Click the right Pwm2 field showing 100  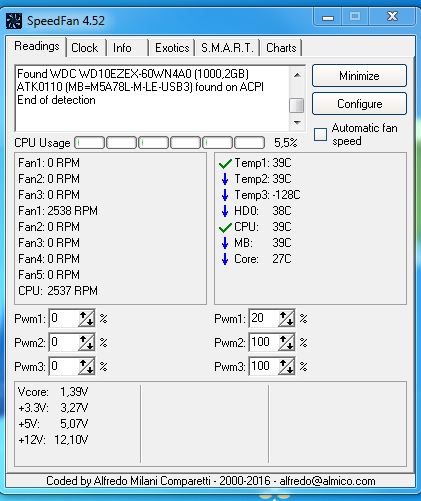tap(264, 343)
